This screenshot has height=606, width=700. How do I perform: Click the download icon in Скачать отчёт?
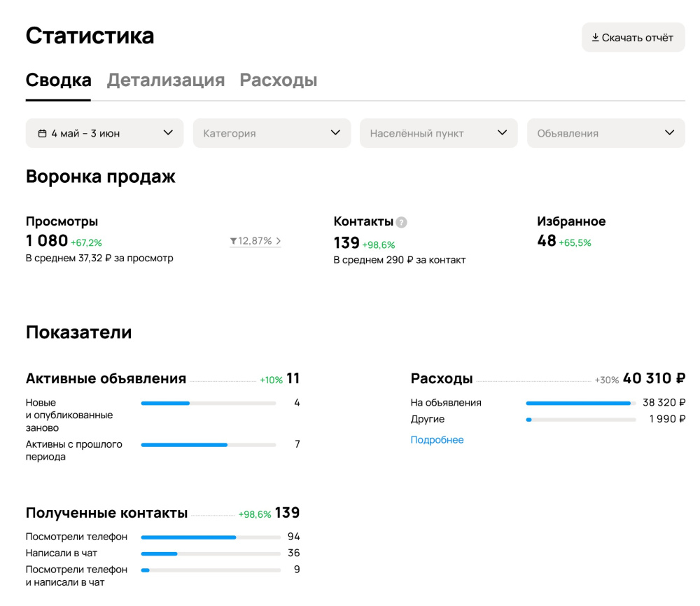pyautogui.click(x=595, y=38)
